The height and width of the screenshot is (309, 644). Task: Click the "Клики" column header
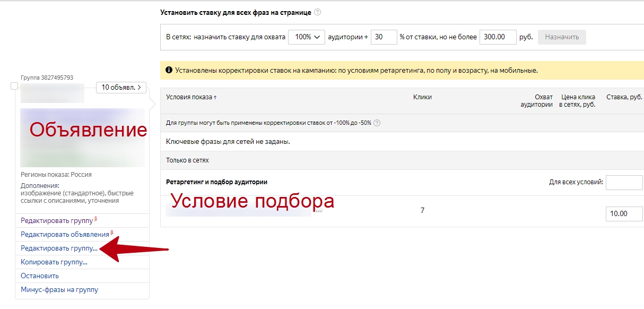[x=422, y=97]
